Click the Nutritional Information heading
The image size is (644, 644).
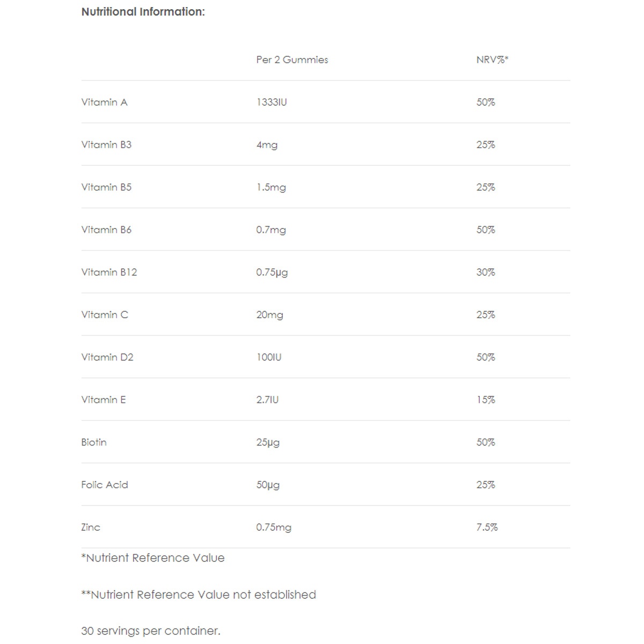click(x=143, y=12)
